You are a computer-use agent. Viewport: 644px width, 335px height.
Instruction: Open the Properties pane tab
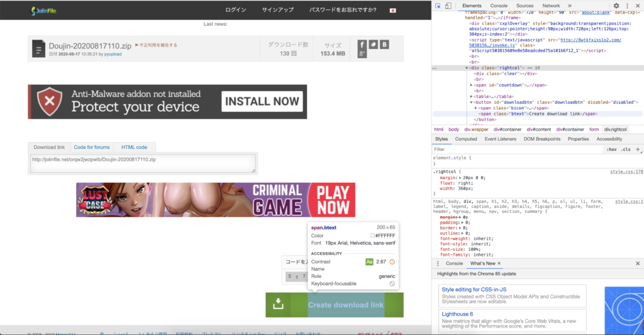pyautogui.click(x=579, y=139)
